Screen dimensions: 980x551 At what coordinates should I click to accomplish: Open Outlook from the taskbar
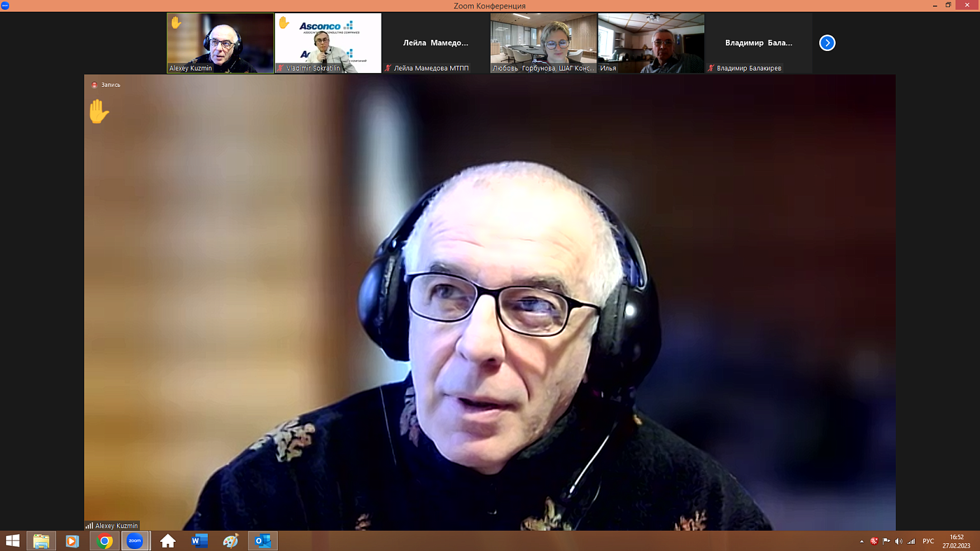point(263,541)
